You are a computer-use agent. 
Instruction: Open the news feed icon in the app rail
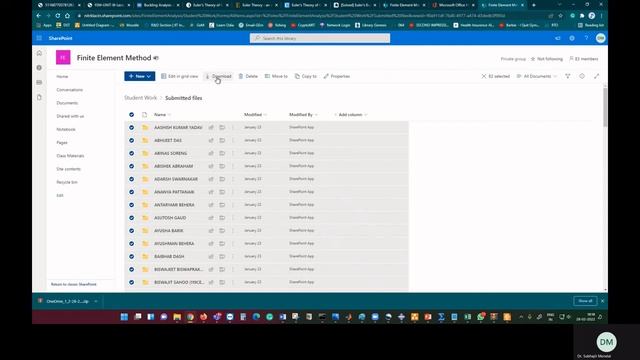(39, 82)
